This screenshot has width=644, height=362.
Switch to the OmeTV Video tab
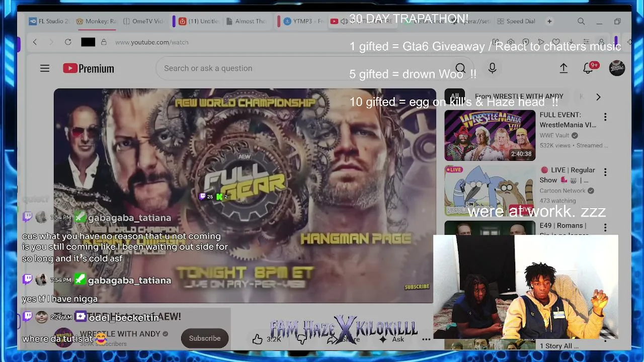(x=144, y=21)
